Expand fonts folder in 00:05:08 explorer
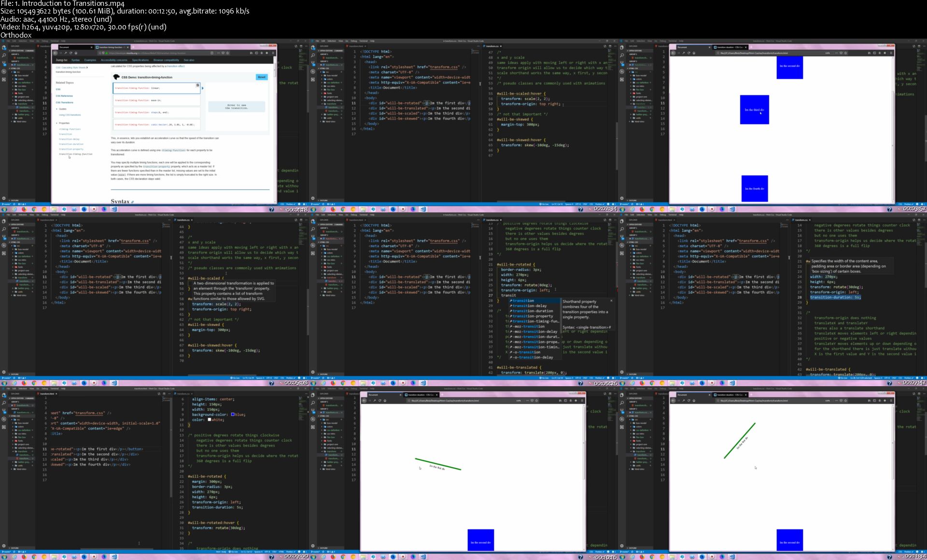Viewport: 927px width, 560px height. [21, 267]
